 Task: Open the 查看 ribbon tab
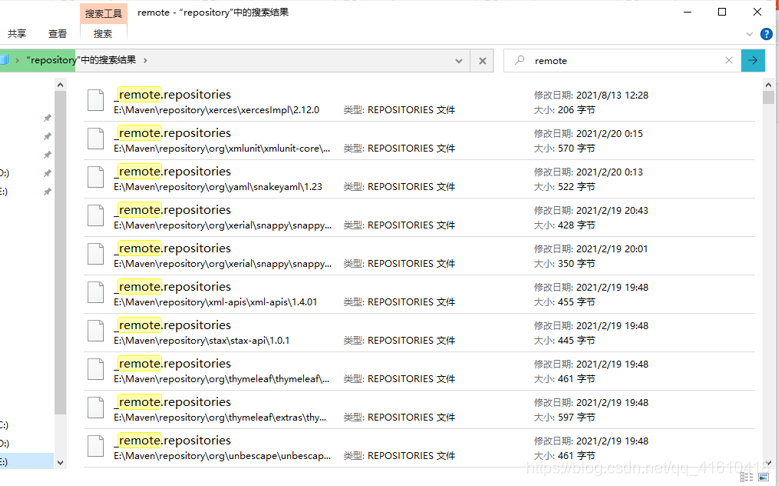coord(58,34)
